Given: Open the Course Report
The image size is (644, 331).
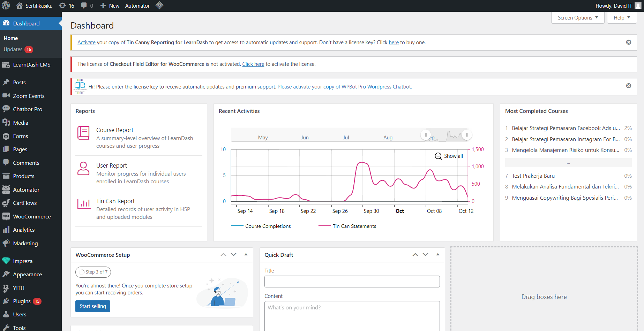Looking at the screenshot, I should click(x=115, y=130).
